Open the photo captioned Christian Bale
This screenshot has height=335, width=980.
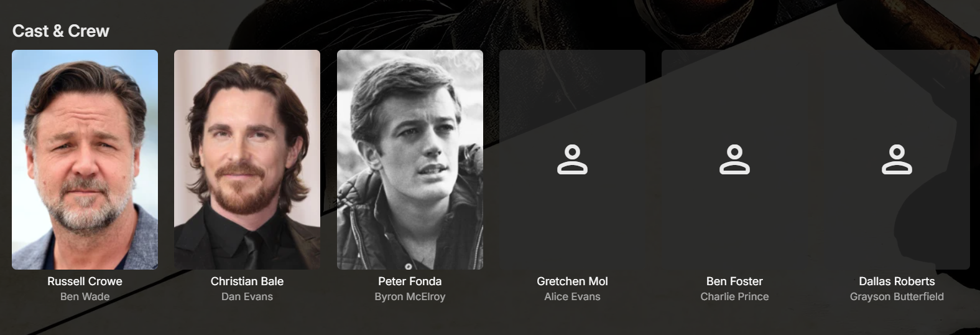[247, 159]
